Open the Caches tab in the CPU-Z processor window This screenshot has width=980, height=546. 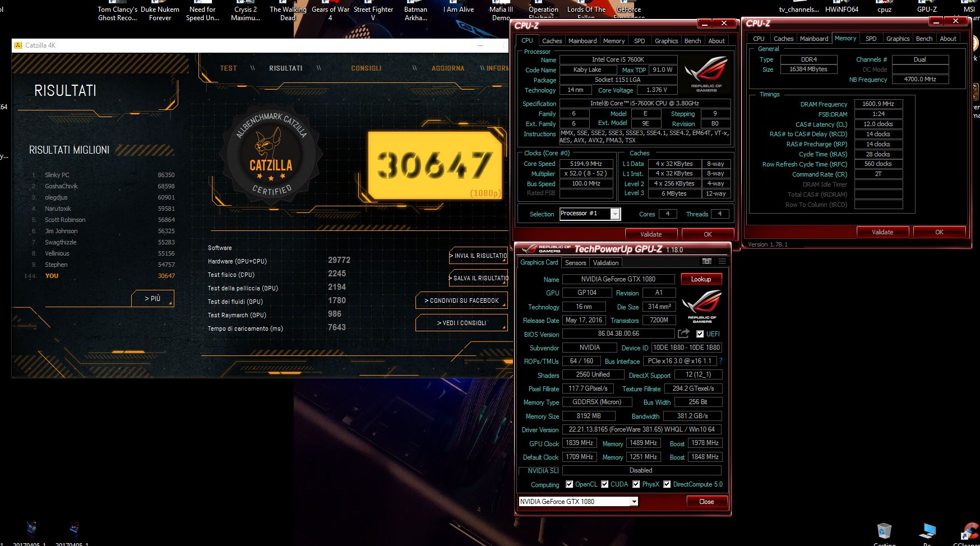point(552,41)
